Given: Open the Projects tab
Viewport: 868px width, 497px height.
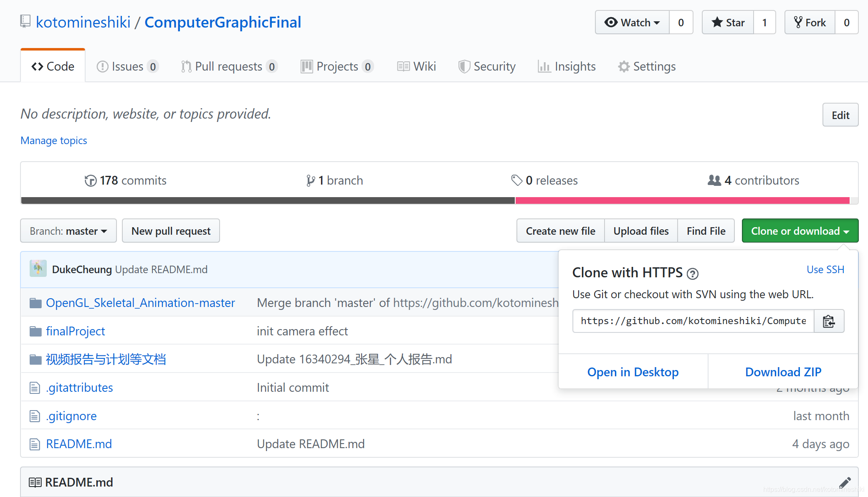Looking at the screenshot, I should coord(337,66).
